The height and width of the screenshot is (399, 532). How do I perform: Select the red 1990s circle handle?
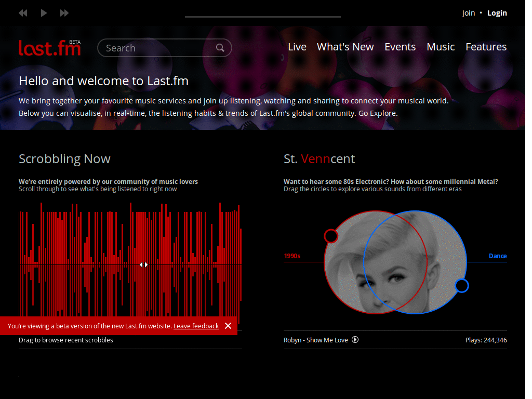pyautogui.click(x=331, y=236)
